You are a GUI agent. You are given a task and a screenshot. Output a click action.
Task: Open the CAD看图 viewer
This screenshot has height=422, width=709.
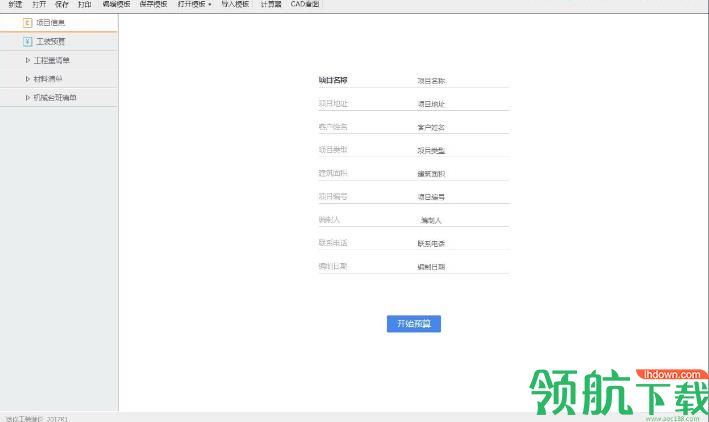pos(305,4)
